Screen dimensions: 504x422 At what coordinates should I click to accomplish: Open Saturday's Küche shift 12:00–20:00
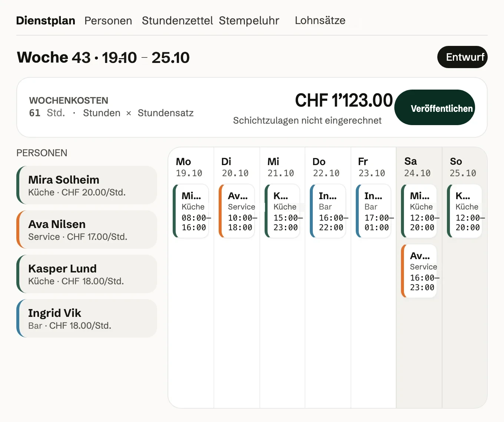[x=419, y=211]
